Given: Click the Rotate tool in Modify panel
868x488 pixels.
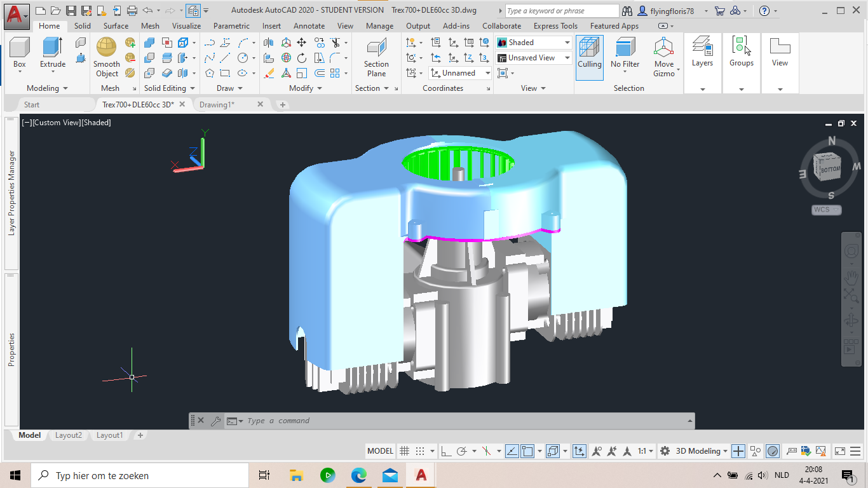Looking at the screenshot, I should click(x=302, y=58).
